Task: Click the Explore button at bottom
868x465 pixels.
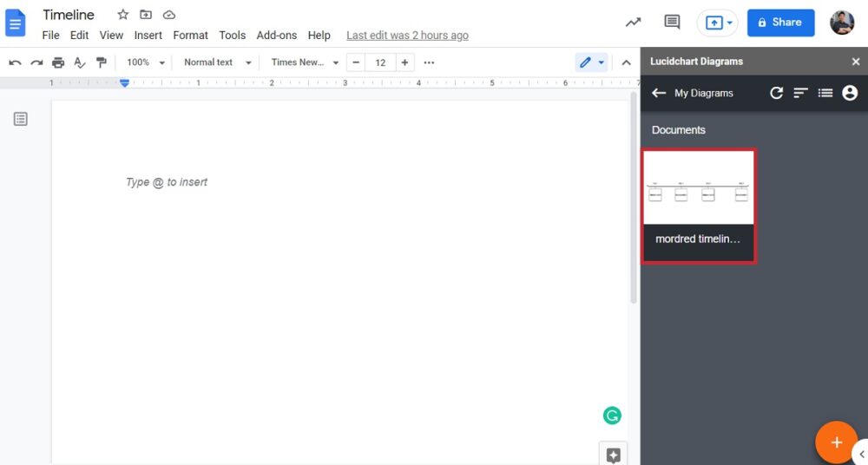Action: click(x=614, y=455)
